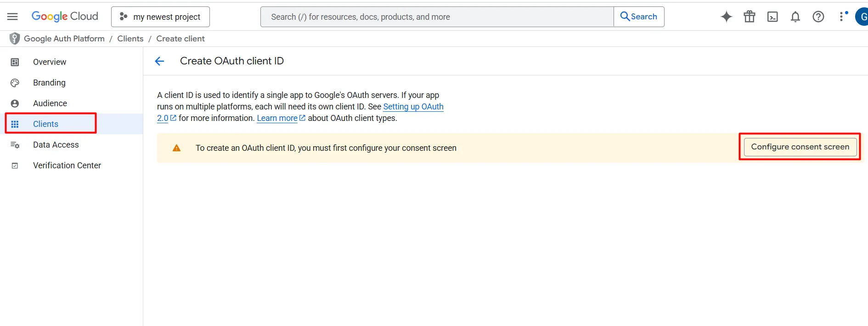Click the Audience person icon

coord(15,103)
